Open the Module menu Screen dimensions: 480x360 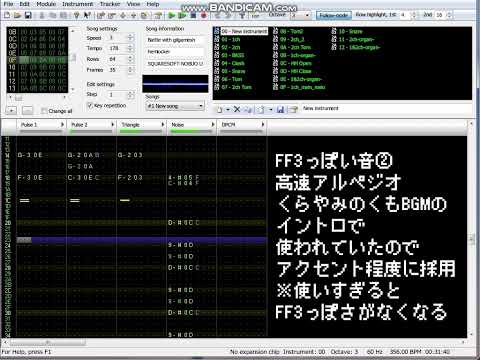pyautogui.click(x=46, y=4)
